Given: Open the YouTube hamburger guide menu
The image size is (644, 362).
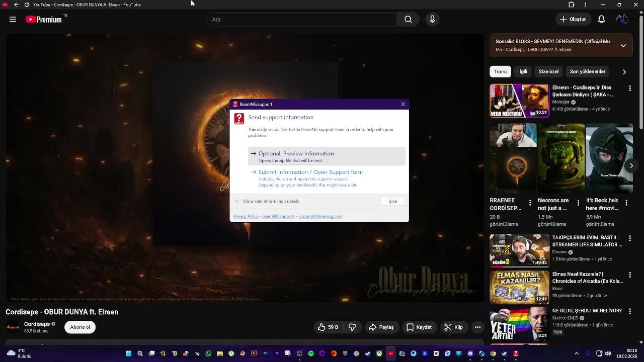Looking at the screenshot, I should (13, 19).
